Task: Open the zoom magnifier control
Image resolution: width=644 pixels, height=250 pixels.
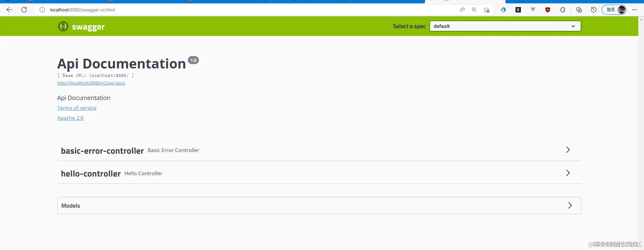Action: (474, 10)
